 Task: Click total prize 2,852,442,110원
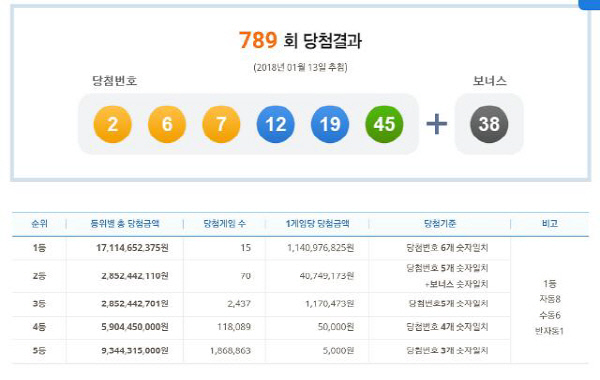[x=135, y=276]
